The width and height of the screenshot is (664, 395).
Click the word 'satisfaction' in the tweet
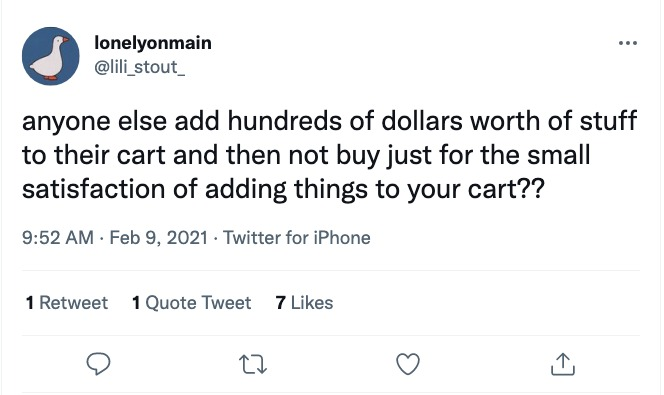click(x=94, y=189)
